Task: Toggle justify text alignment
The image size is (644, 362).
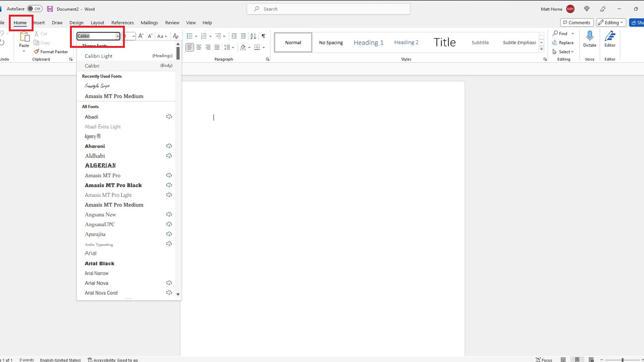Action: pos(217,47)
